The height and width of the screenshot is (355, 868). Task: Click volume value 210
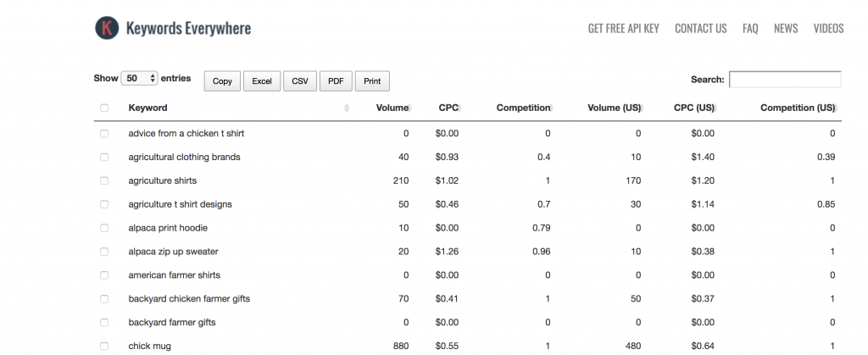pyautogui.click(x=401, y=180)
